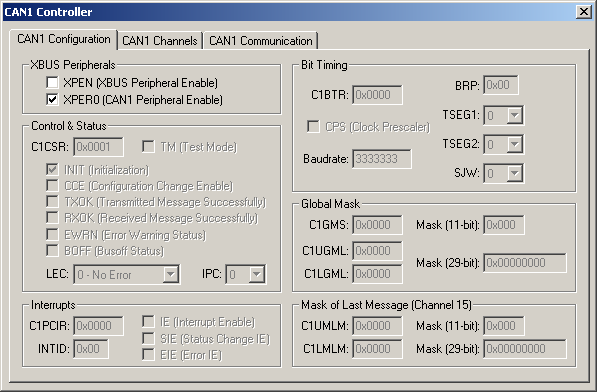Click the INTID field
This screenshot has width=597, height=392.
(x=91, y=349)
